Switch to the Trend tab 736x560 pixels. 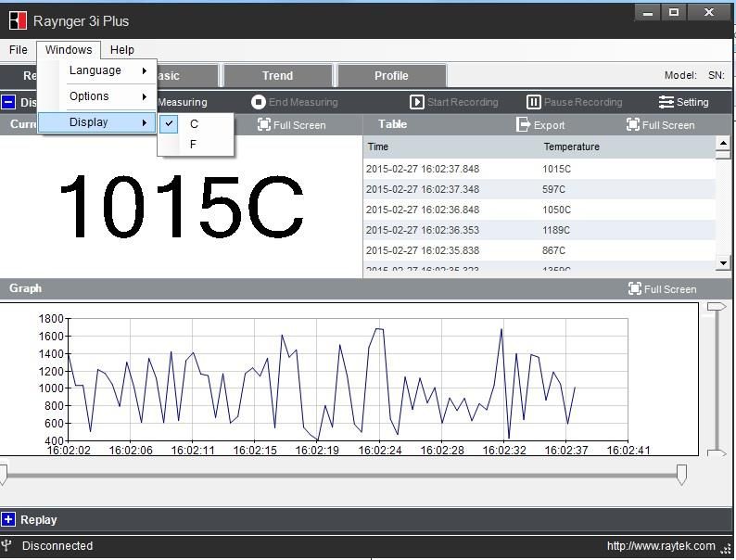tap(278, 76)
